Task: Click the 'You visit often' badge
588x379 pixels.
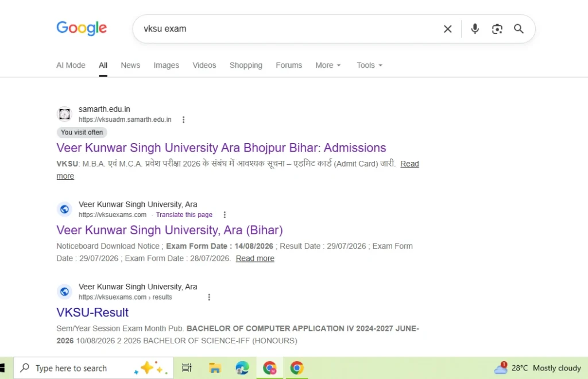Action: click(x=82, y=132)
